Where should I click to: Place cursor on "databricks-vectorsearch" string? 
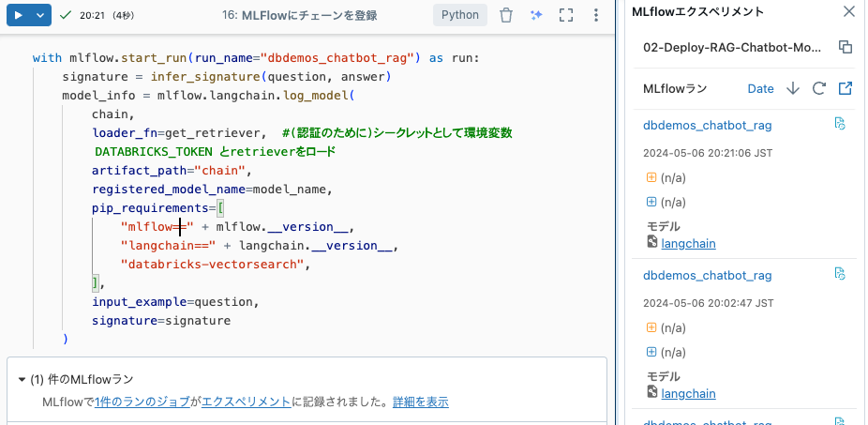click(x=213, y=265)
